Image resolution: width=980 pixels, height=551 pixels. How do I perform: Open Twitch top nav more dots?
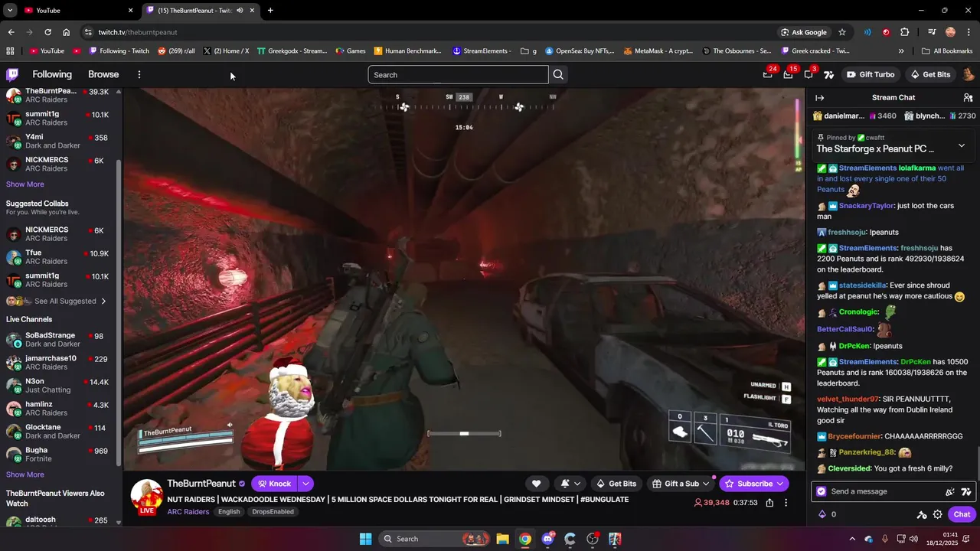pos(139,74)
